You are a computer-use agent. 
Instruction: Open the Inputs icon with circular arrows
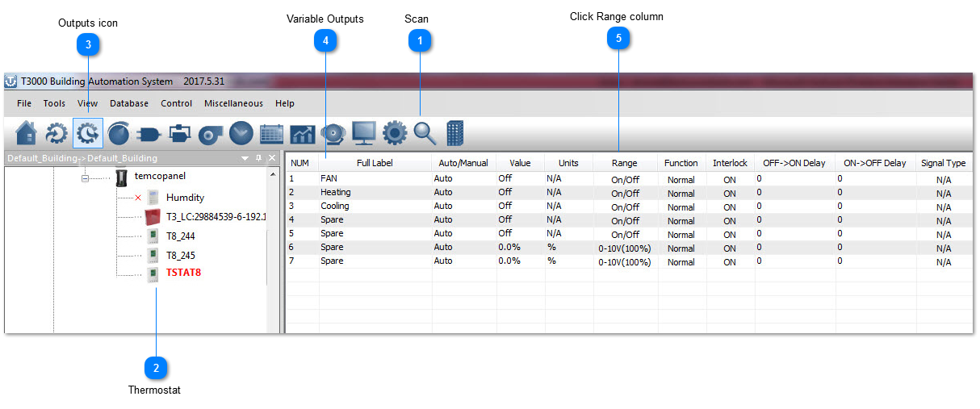point(57,133)
